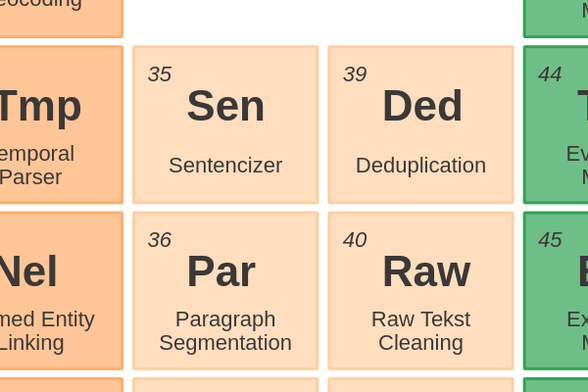
Task: Select the Sen Sentencizer tile
Action: click(225, 124)
